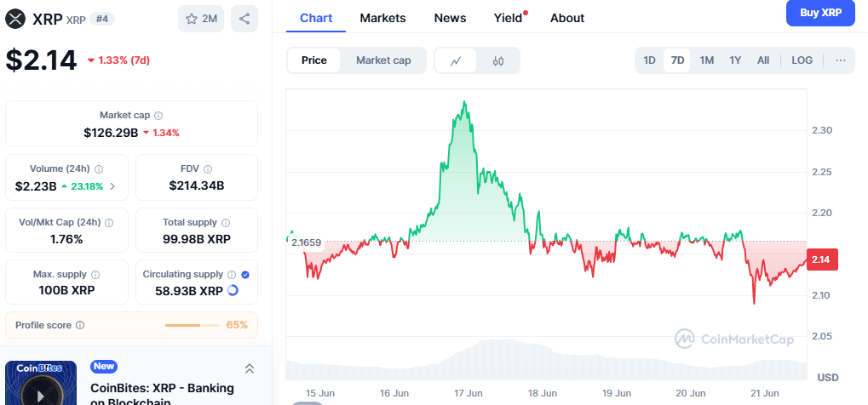
Task: Select 1D time range
Action: click(x=649, y=60)
